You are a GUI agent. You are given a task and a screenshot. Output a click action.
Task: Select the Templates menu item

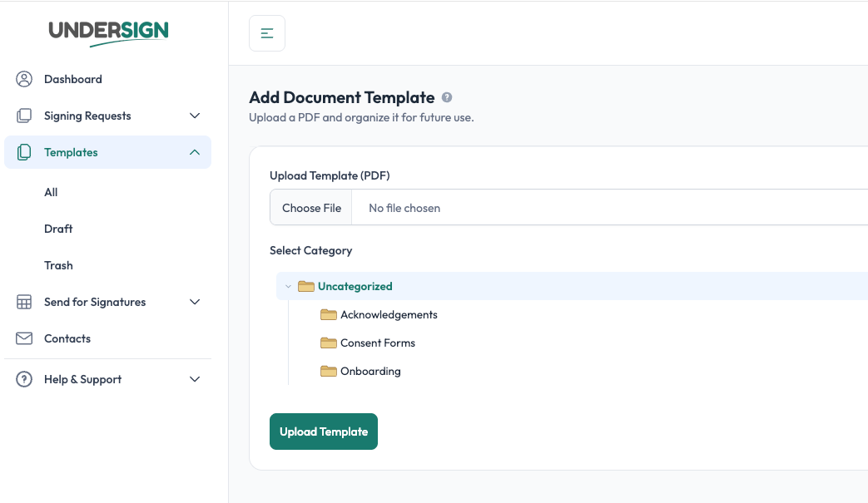(x=107, y=152)
